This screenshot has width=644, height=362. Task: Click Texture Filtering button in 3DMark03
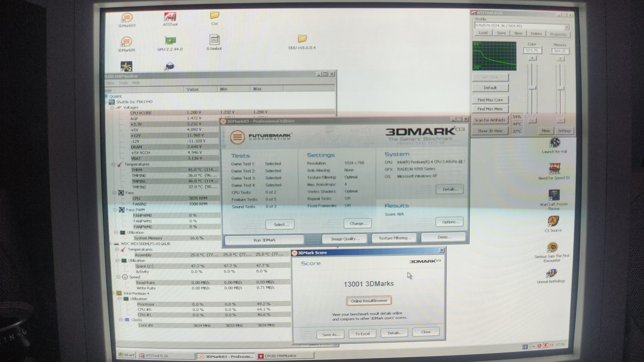point(394,238)
